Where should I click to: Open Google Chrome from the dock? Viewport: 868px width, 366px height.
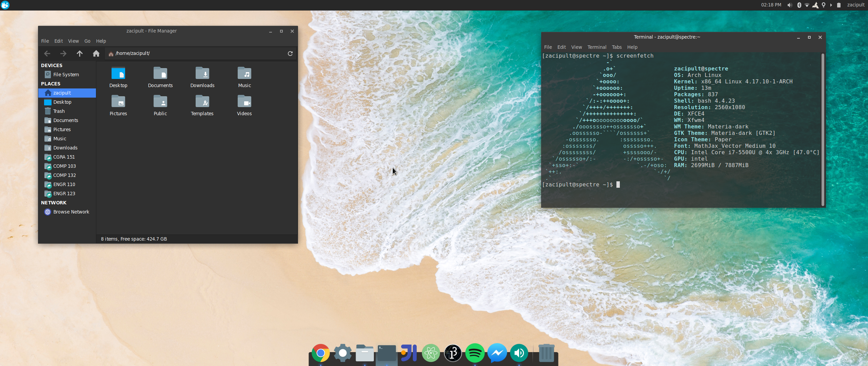320,353
